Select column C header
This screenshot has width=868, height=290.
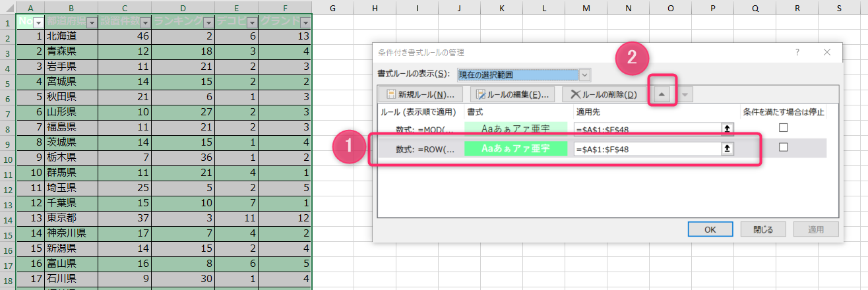(x=124, y=7)
